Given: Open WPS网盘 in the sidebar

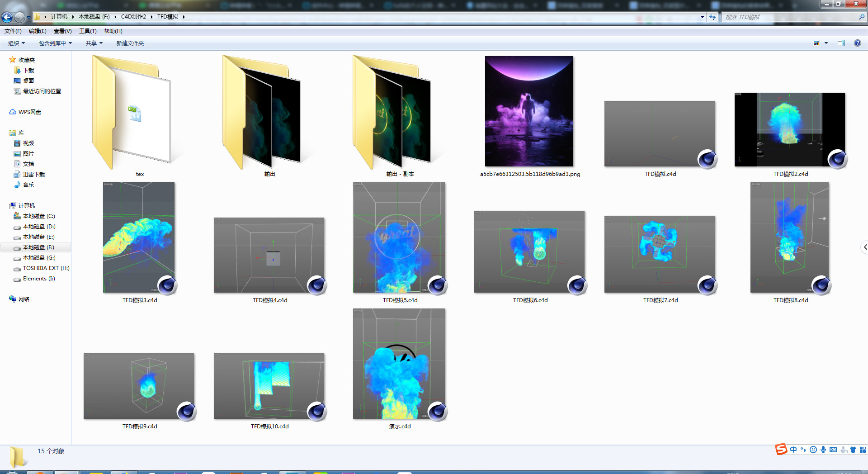Looking at the screenshot, I should tap(30, 112).
